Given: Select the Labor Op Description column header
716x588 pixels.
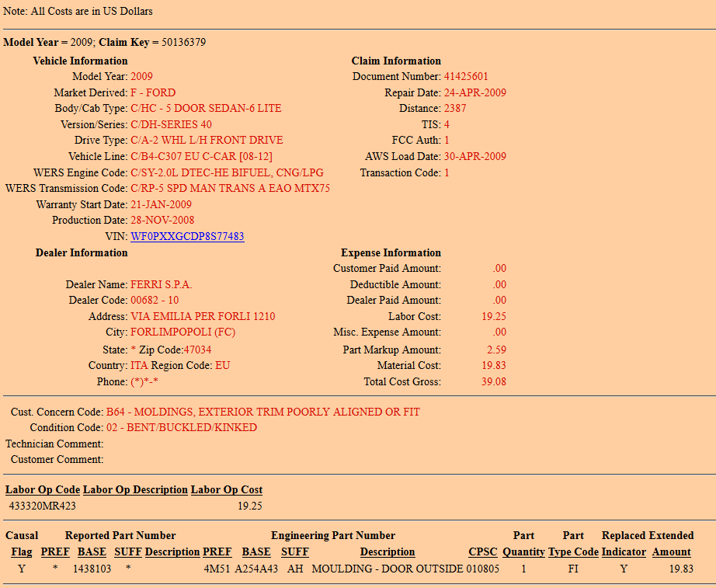Looking at the screenshot, I should tap(135, 490).
